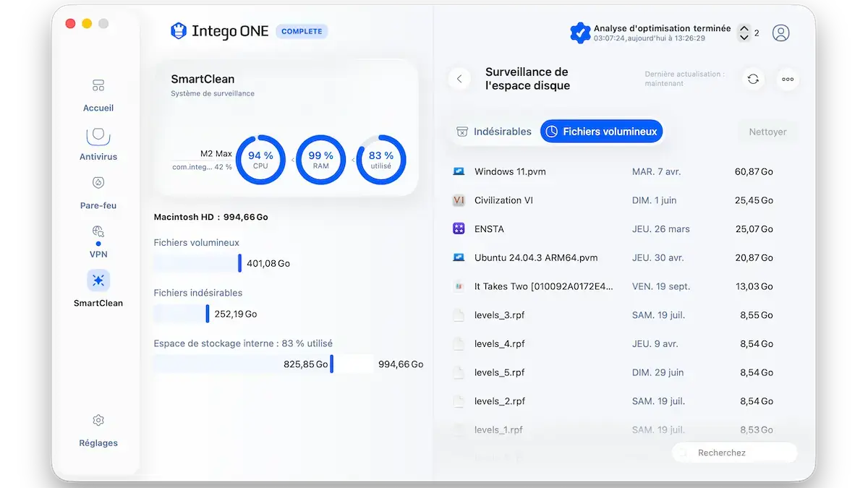This screenshot has width=868, height=488.
Task: Open the user account profile icon
Action: coord(780,33)
